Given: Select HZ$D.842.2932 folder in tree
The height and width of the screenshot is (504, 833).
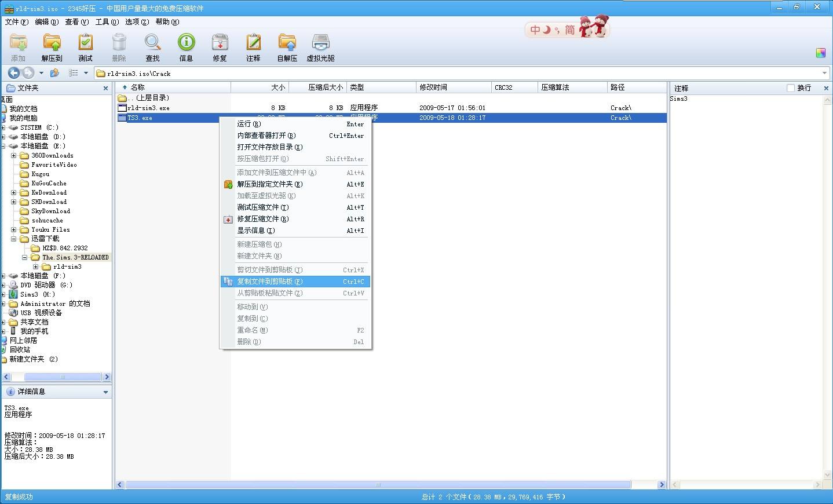Looking at the screenshot, I should [x=65, y=248].
